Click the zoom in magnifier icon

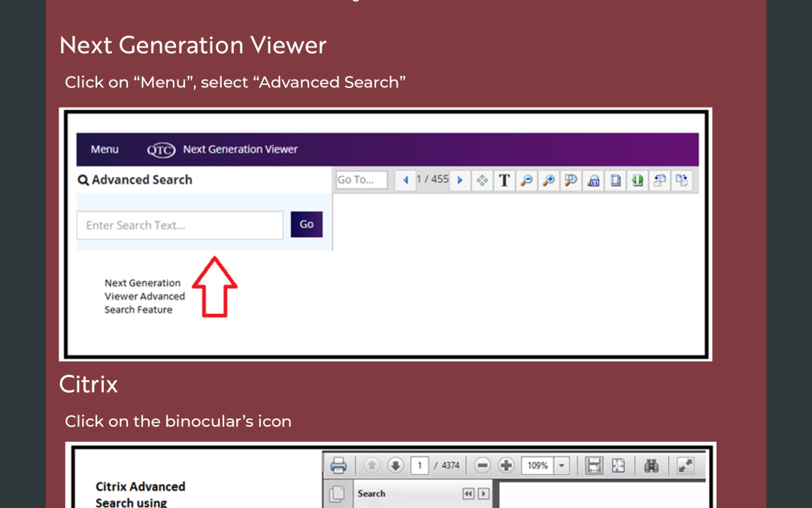coord(549,180)
